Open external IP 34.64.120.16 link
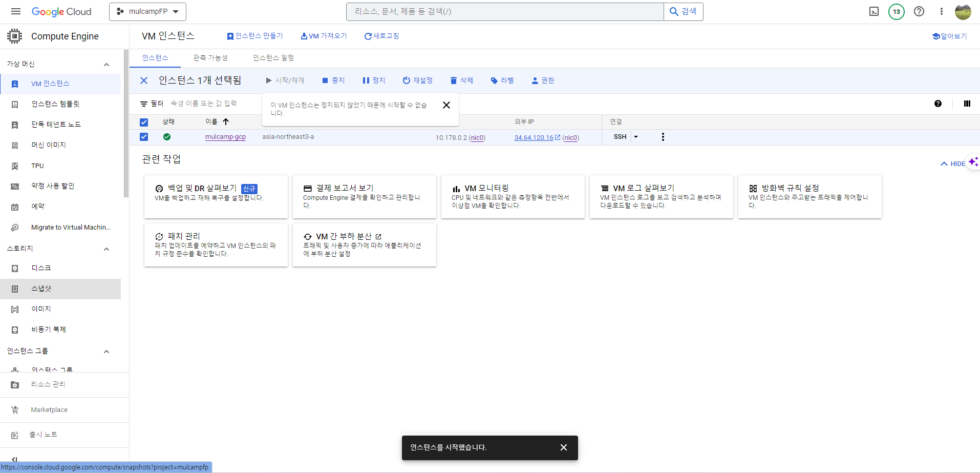 click(534, 137)
